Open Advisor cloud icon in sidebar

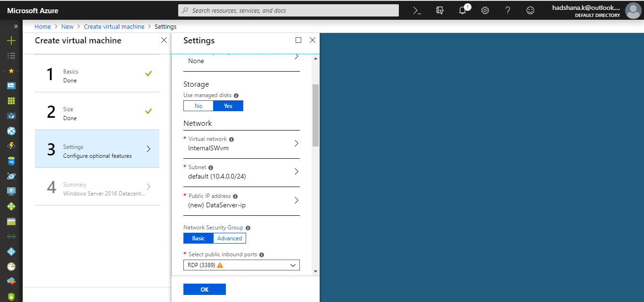[x=11, y=282]
